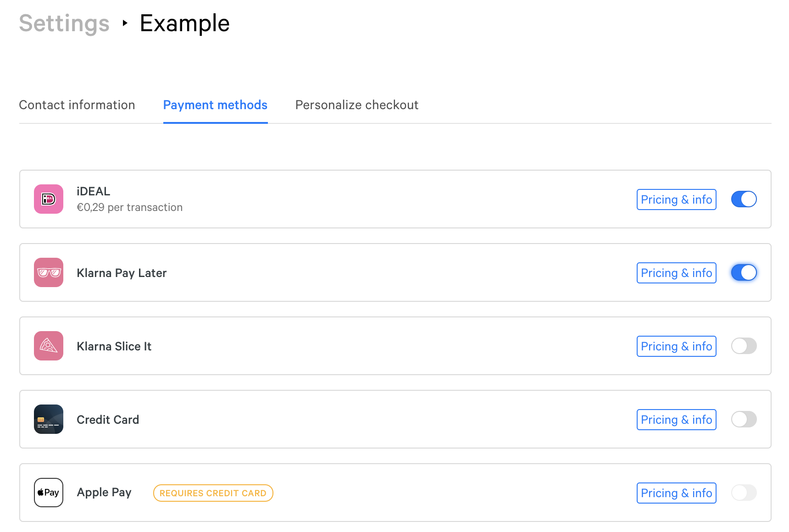Click the breadcrumb arrow after Settings
The height and width of the screenshot is (532, 789).
pyautogui.click(x=125, y=23)
